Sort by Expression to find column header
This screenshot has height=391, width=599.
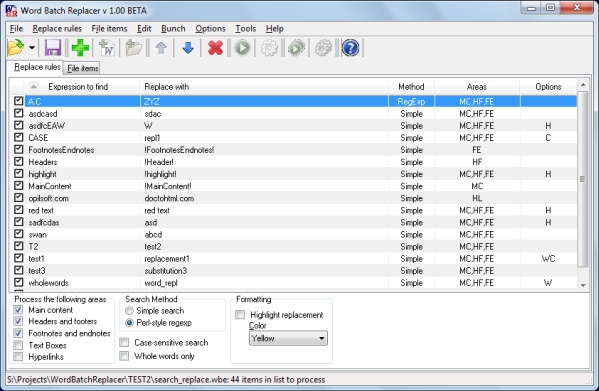click(x=78, y=87)
